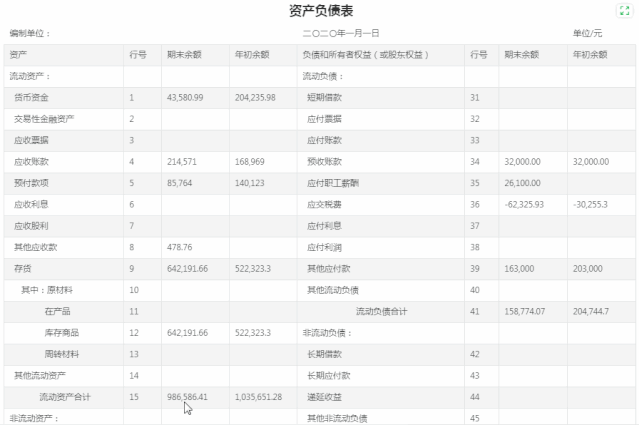Select the 周转材料 row label
This screenshot has height=425, width=639.
62,354
